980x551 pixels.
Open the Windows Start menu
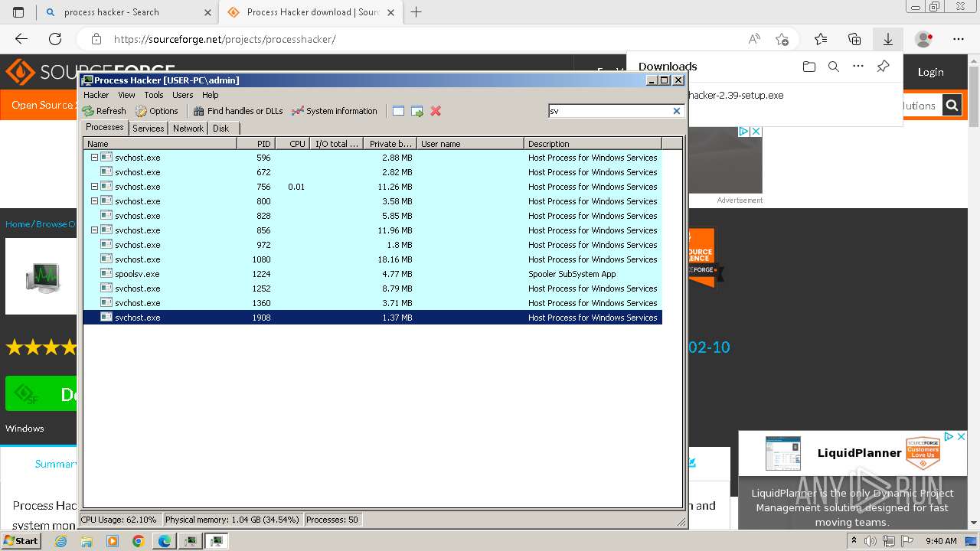point(21,541)
